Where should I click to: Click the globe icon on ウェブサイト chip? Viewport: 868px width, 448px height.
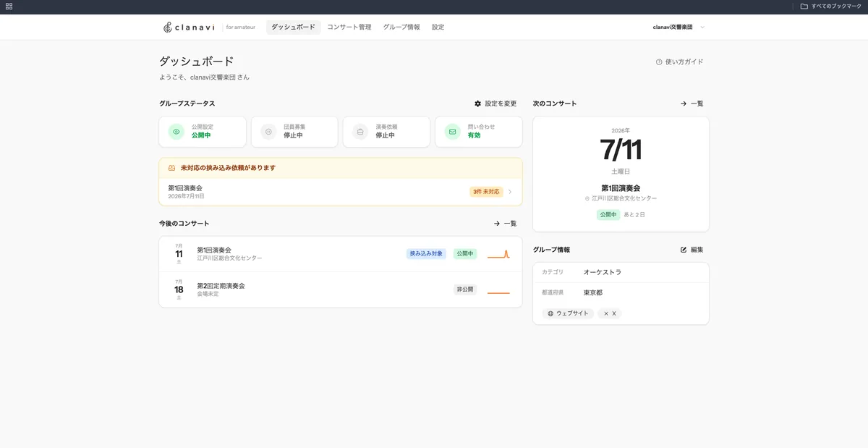coord(550,313)
